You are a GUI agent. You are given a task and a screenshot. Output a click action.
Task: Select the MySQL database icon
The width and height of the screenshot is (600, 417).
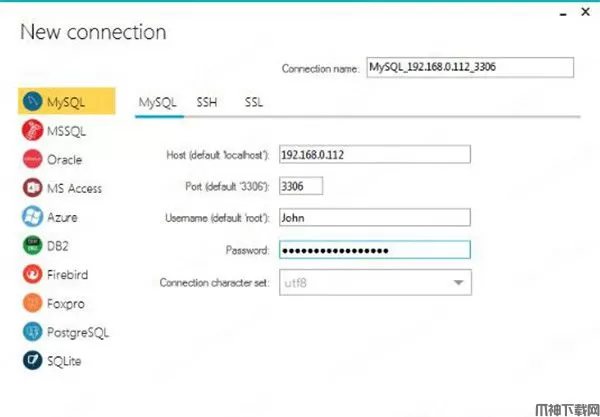[32, 101]
